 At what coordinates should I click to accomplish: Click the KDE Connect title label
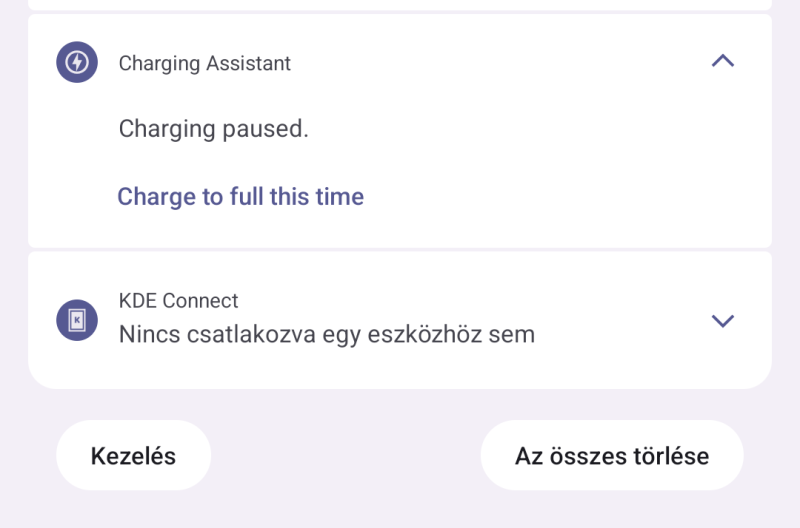pyautogui.click(x=179, y=301)
